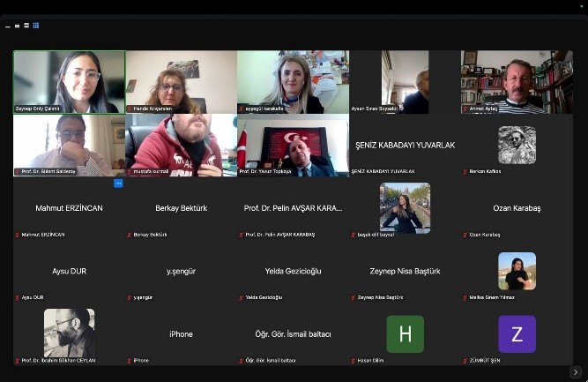Click the muted mic icon beside iPhone label

130,360
